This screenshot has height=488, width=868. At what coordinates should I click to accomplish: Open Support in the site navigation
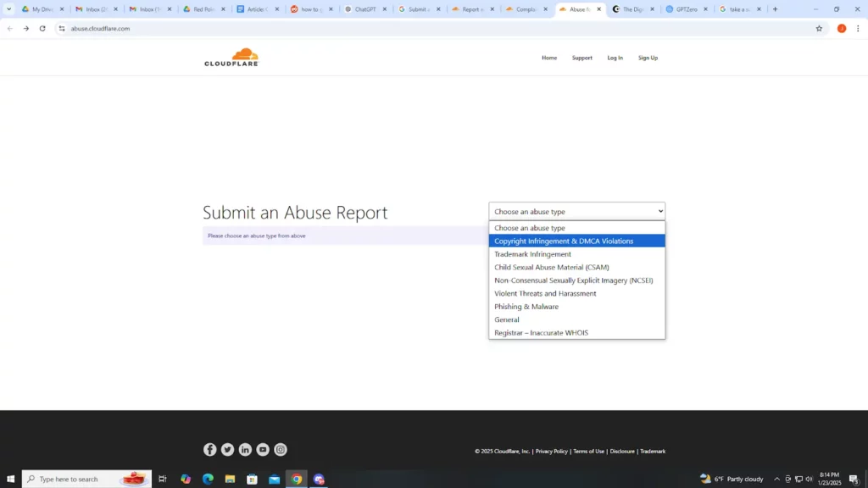(581, 58)
